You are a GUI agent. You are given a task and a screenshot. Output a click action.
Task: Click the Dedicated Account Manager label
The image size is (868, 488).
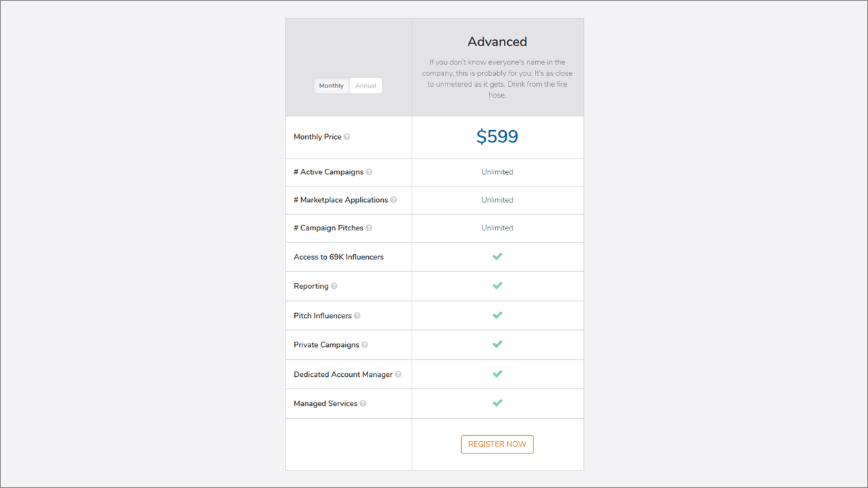tap(343, 374)
